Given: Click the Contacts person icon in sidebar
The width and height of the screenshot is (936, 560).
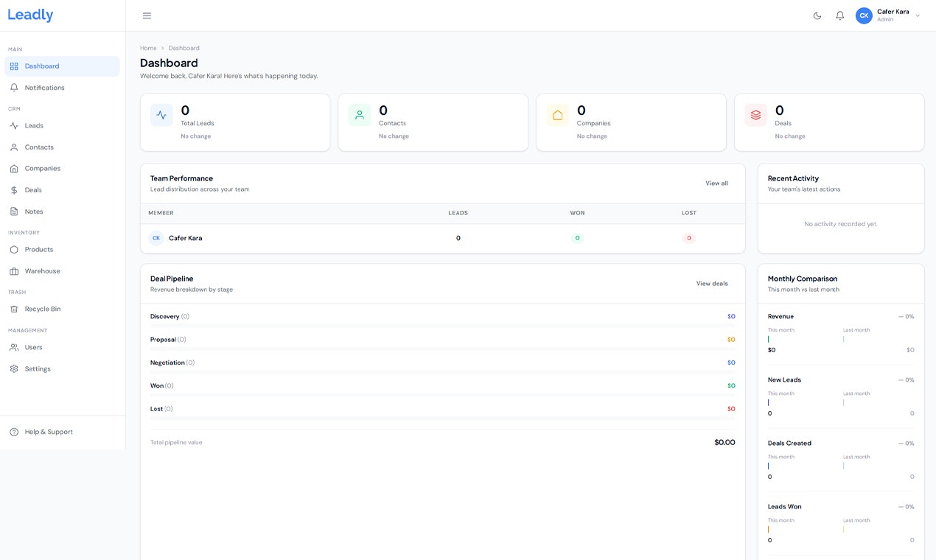Looking at the screenshot, I should (x=14, y=147).
